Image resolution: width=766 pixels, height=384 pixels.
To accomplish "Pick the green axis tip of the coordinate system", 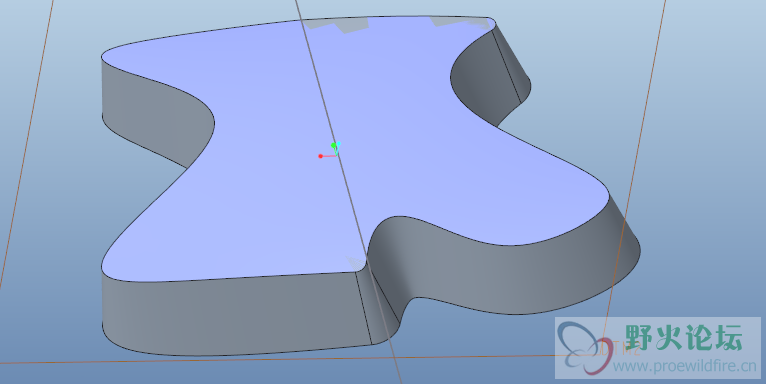I will [x=334, y=146].
